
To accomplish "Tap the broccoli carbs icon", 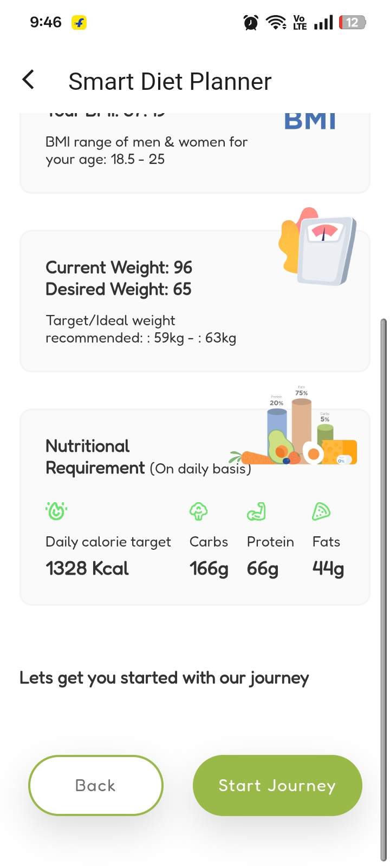I will pyautogui.click(x=199, y=511).
